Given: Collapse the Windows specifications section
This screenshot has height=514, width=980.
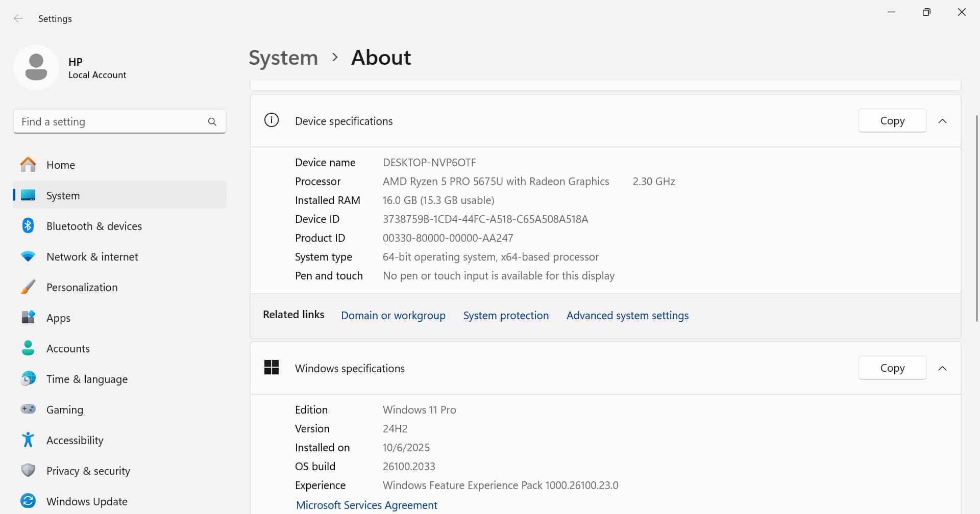Looking at the screenshot, I should pos(942,368).
